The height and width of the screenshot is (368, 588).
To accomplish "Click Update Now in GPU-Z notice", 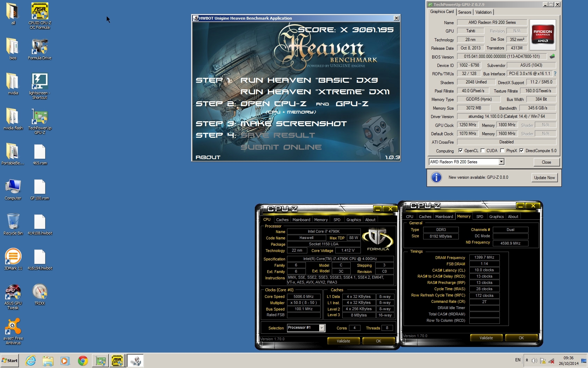I will pos(544,178).
